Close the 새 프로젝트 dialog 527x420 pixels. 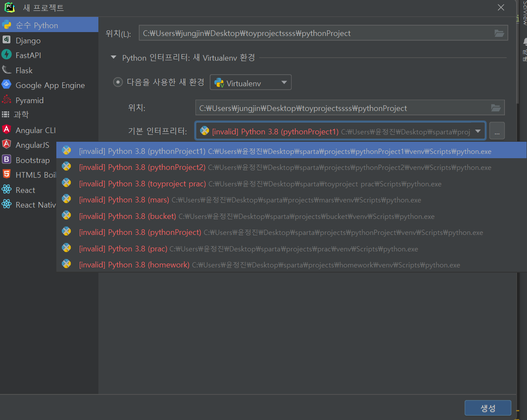click(x=501, y=7)
